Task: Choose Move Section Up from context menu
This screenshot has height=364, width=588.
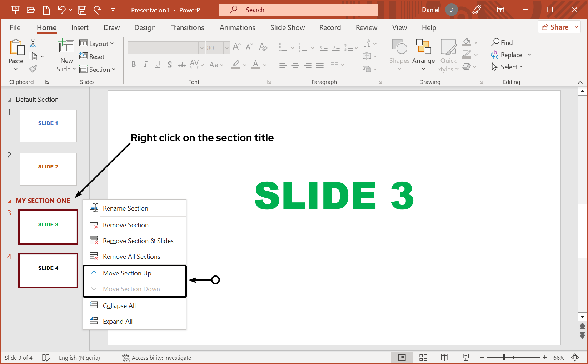Action: point(127,273)
